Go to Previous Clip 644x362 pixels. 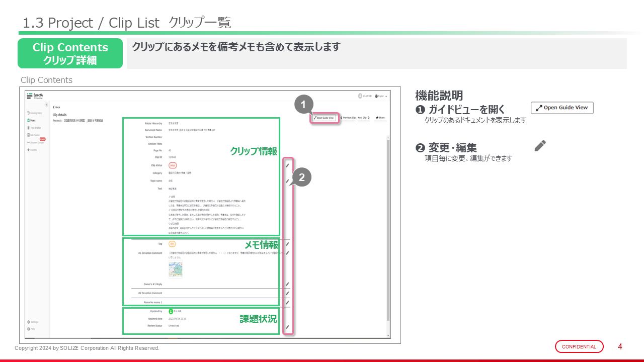pos(348,118)
